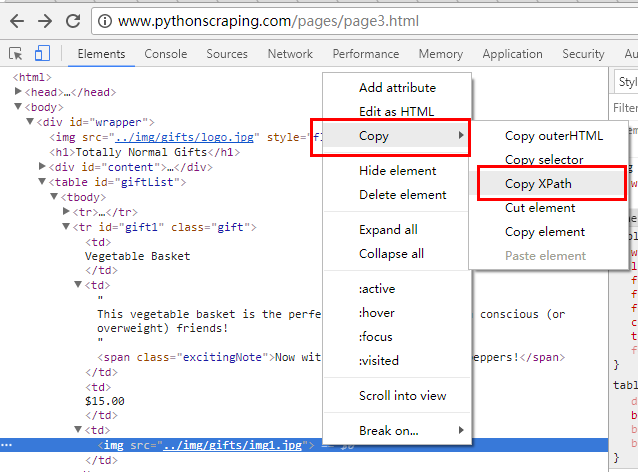Collapse the td containing img1.jpg
Image resolution: width=638 pixels, height=472 pixels.
78,429
